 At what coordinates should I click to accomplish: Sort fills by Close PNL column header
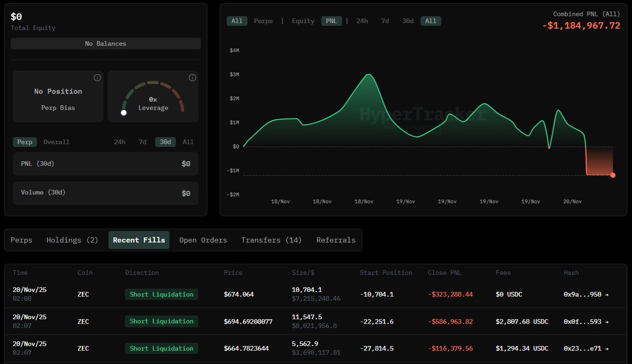(445, 273)
